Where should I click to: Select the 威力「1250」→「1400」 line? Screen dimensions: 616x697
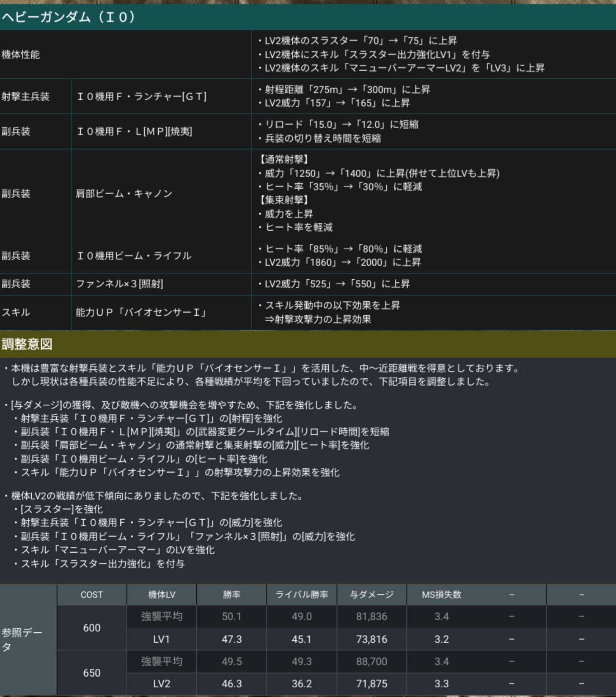click(x=379, y=174)
